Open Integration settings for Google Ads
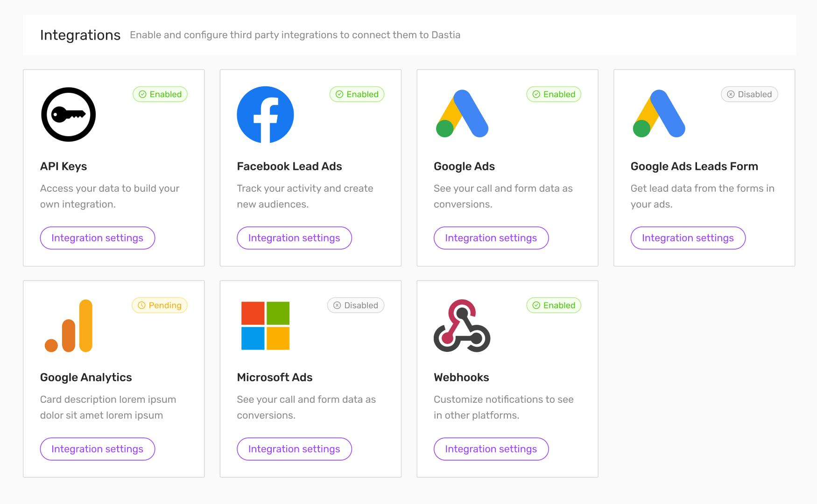This screenshot has width=817, height=504. point(491,238)
